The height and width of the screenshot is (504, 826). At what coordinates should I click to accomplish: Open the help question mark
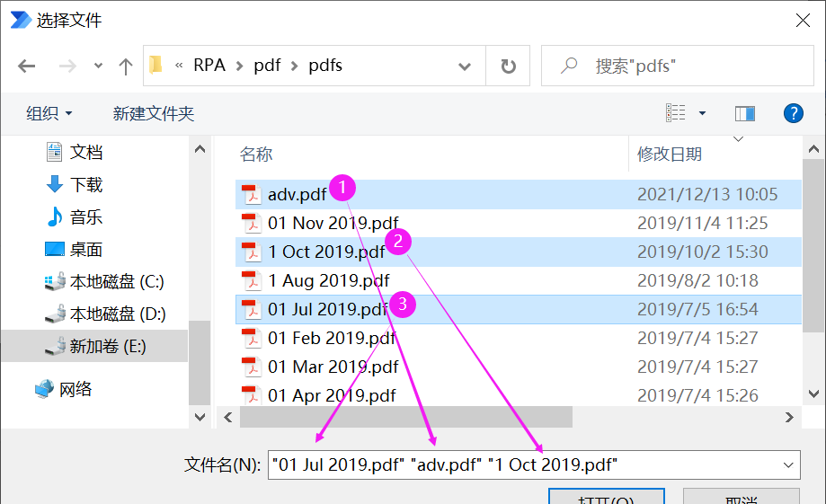point(794,113)
